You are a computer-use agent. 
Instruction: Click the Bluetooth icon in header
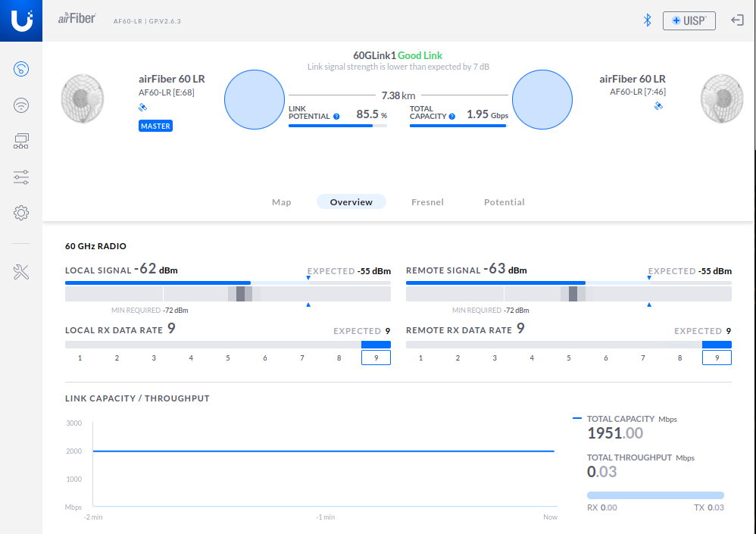click(x=647, y=20)
